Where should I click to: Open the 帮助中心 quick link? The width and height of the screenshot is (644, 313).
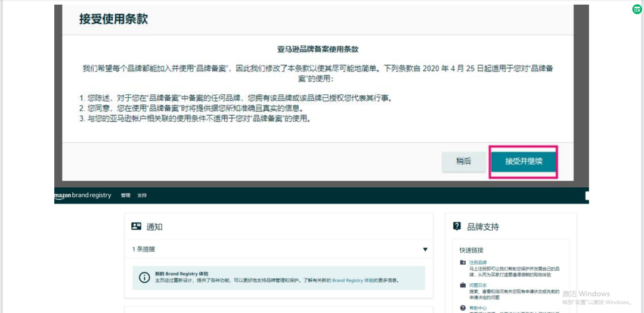tap(478, 308)
